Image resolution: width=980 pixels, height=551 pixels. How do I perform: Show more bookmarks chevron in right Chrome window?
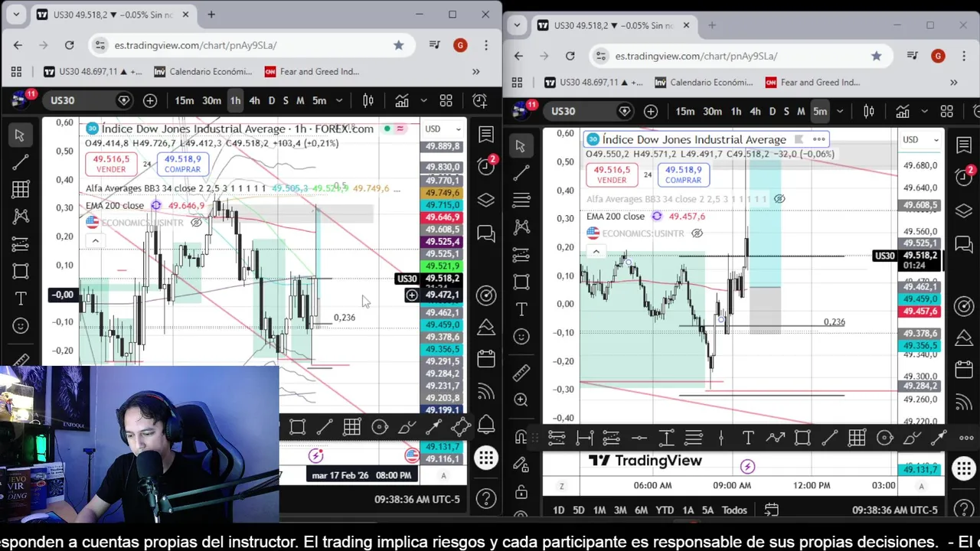(953, 82)
